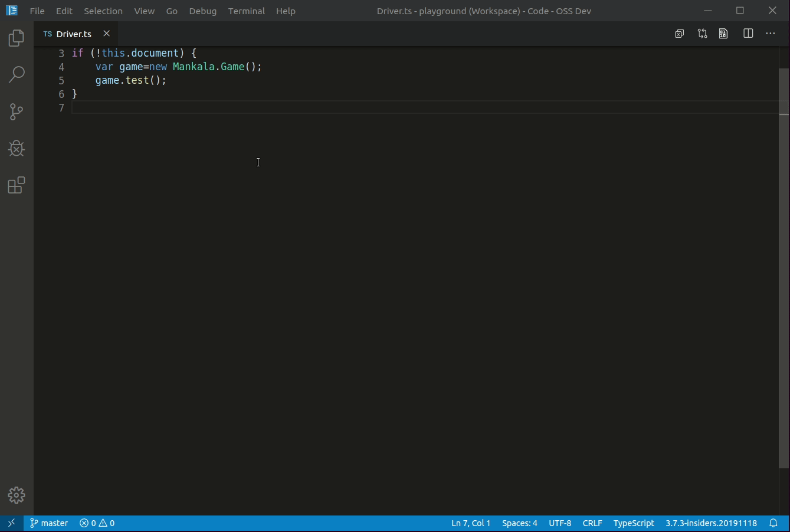
Task: Open the Manage gear menu
Action: coord(17,495)
